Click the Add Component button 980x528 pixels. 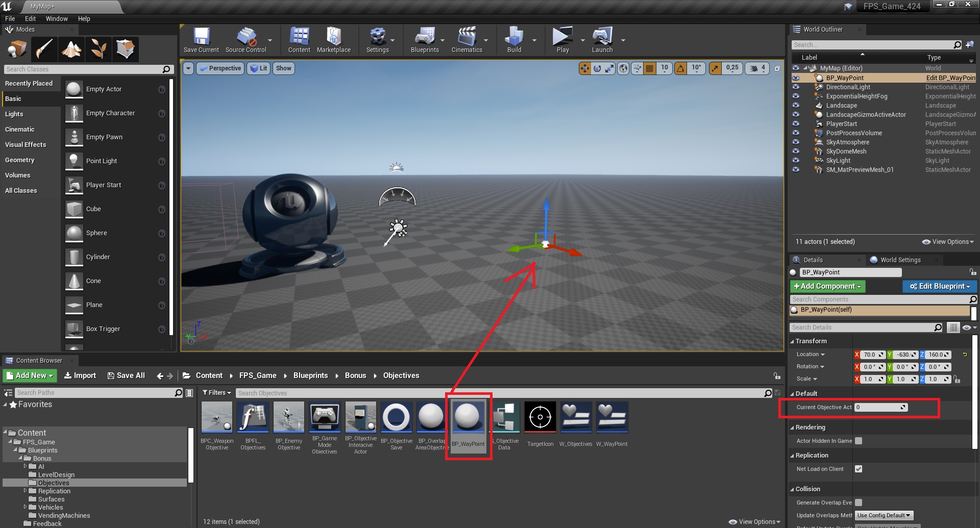(827, 286)
